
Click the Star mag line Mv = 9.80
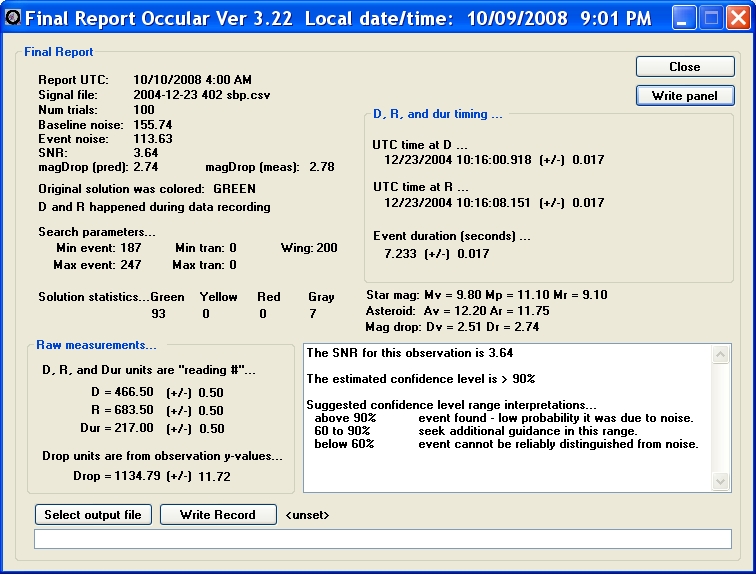point(486,294)
